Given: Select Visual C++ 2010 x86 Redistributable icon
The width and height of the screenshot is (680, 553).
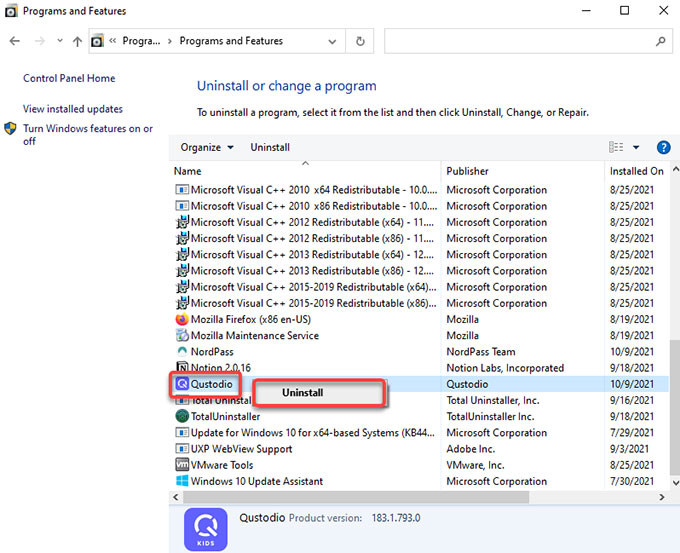Looking at the screenshot, I should coord(182,206).
